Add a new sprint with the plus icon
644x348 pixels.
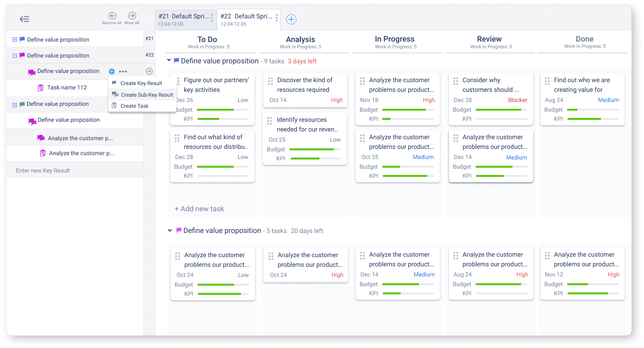click(x=291, y=19)
